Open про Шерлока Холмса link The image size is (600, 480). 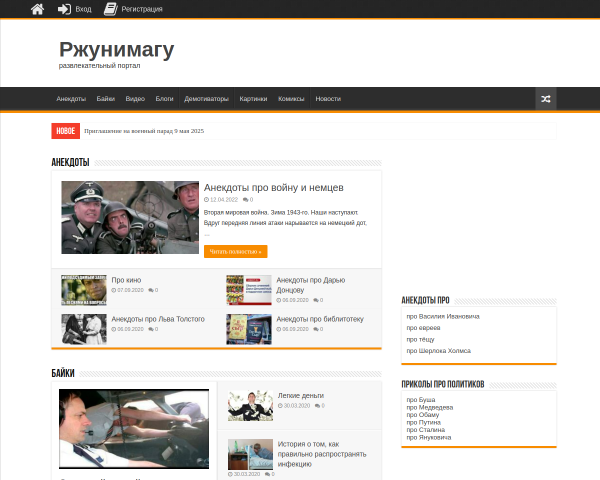(x=439, y=351)
